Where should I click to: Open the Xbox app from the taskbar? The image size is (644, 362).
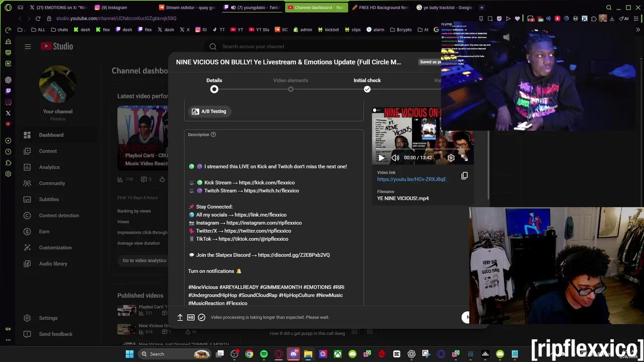click(338, 354)
